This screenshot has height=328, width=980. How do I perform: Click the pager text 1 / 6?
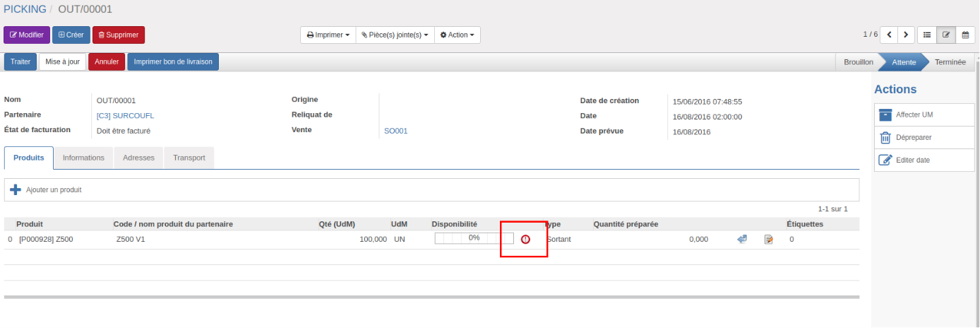870,34
